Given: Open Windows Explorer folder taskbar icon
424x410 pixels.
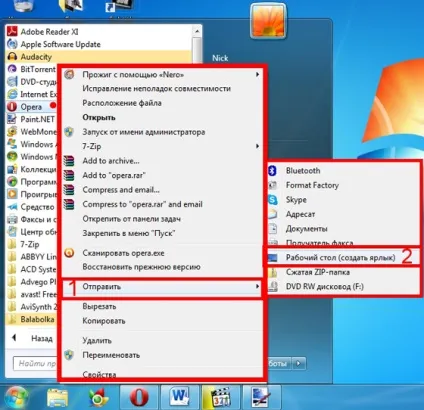Looking at the screenshot, I should [x=57, y=397].
